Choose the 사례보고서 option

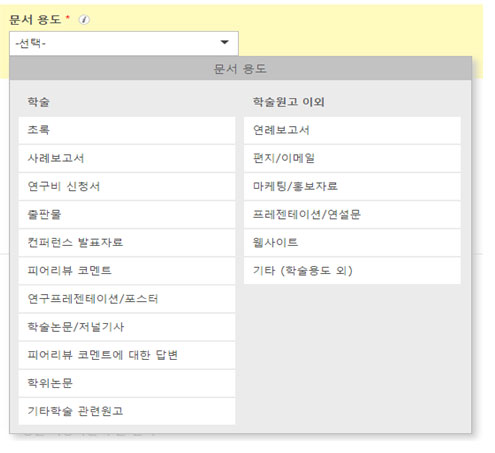[x=127, y=158]
